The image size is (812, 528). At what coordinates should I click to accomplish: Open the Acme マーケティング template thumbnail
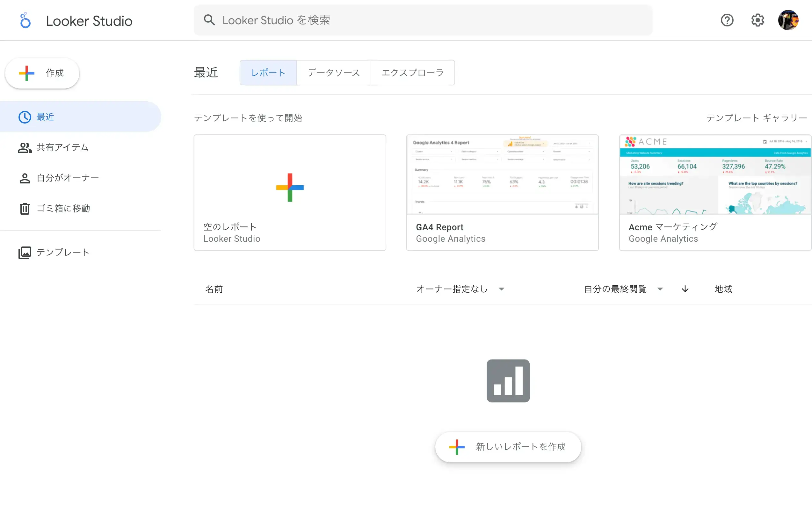pyautogui.click(x=715, y=175)
